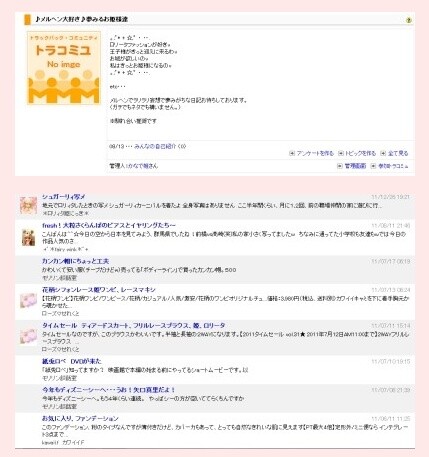Screen dimensions: 429x457
Task: Open the アンケートを作る link
Action: click(x=315, y=153)
